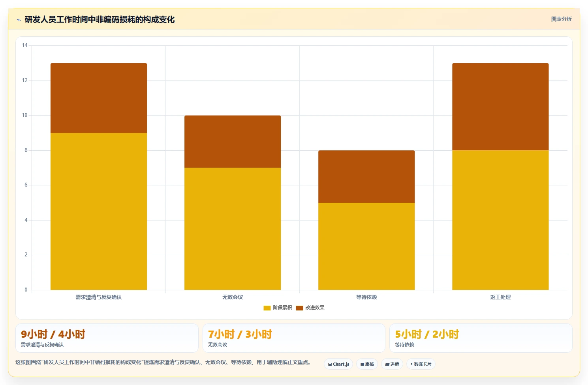Click the 改进效果 legend label
The image size is (588, 385).
coord(315,308)
